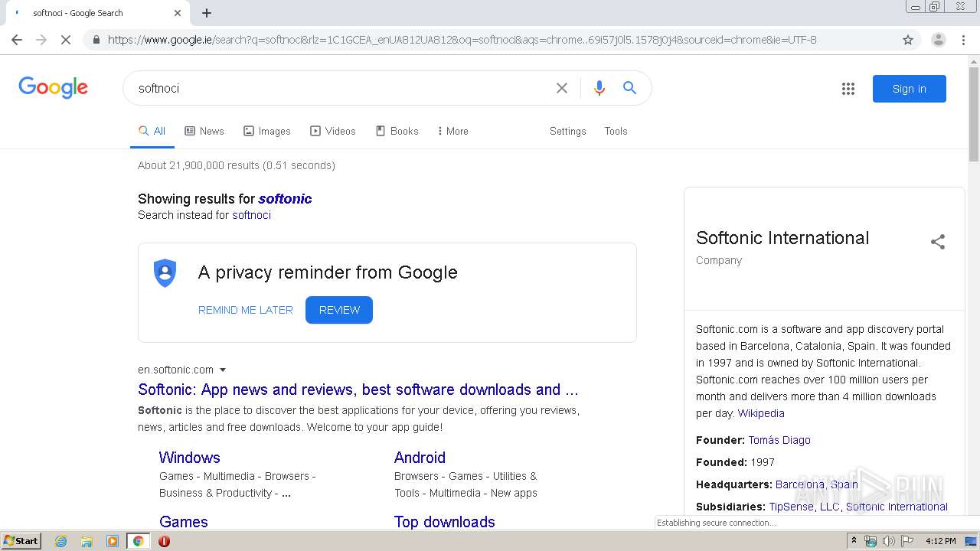This screenshot has height=551, width=980.
Task: Open red security app in taskbar
Action: click(x=164, y=541)
